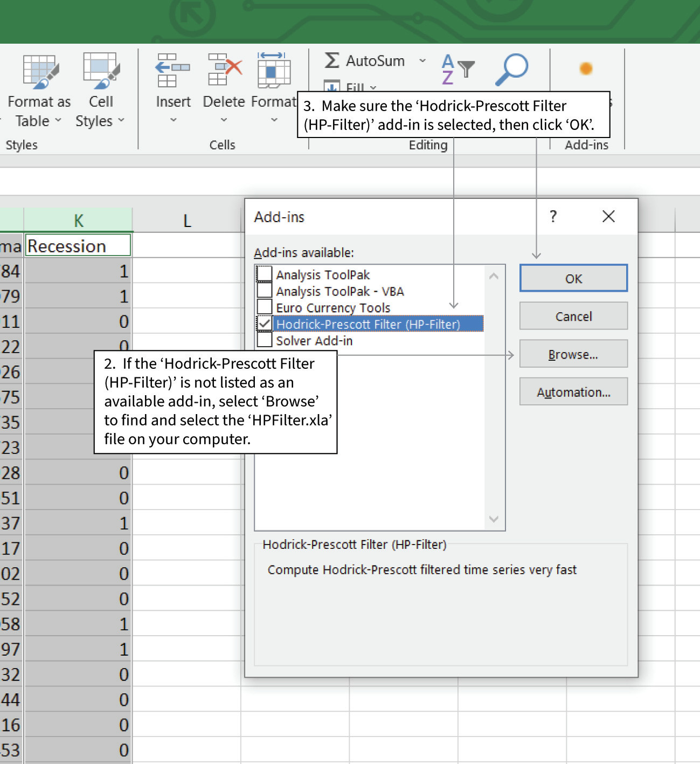Select the Format icon in the Cells group
Image resolution: width=700 pixels, height=764 pixels.
point(274,70)
